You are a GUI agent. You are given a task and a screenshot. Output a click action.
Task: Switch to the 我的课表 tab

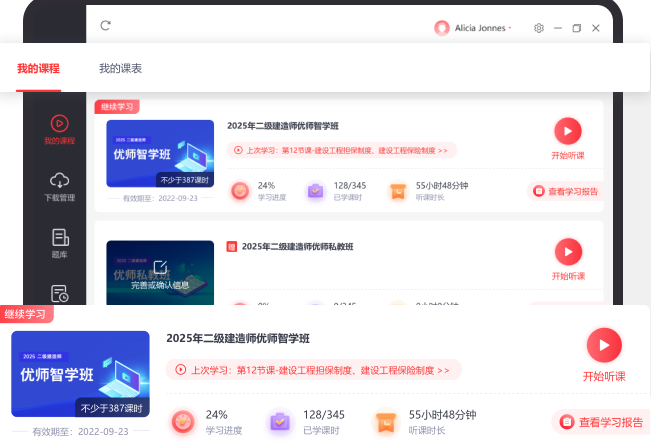tap(120, 68)
